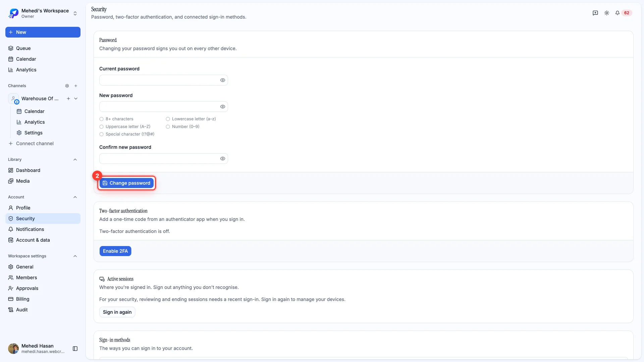Toggle the light/dark theme sun icon
Image resolution: width=644 pixels, height=362 pixels.
tap(607, 13)
